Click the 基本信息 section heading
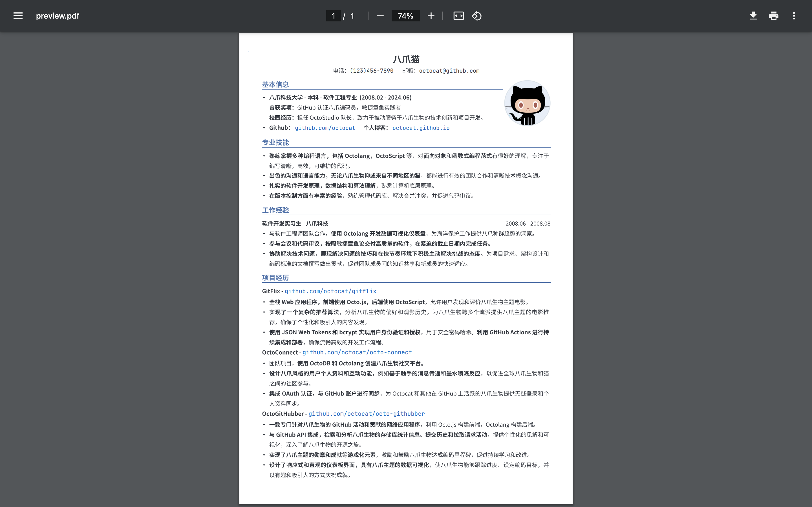 point(275,84)
